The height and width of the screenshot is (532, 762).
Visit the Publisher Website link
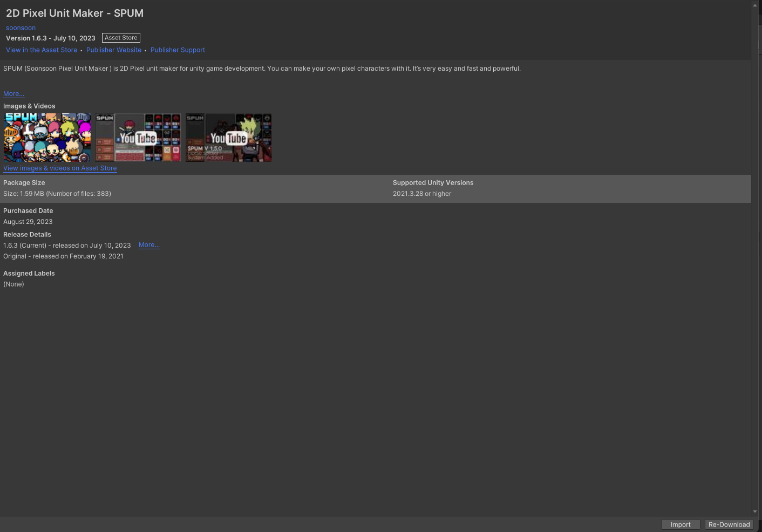tap(114, 50)
